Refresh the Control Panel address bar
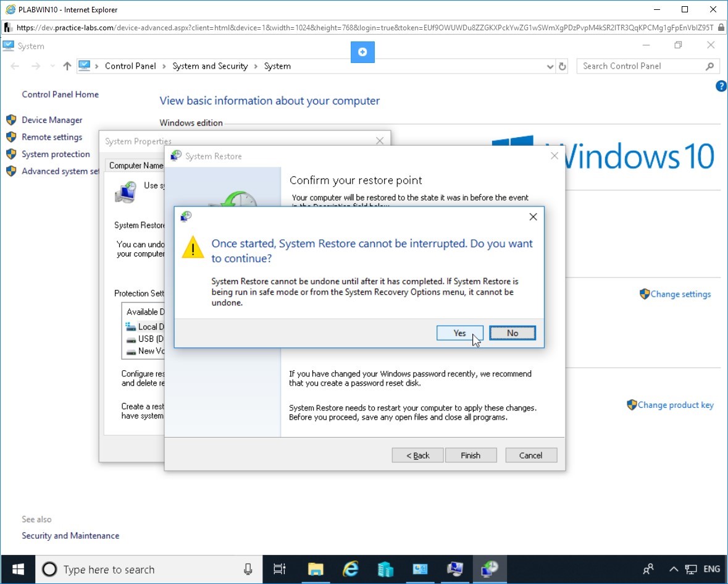Image resolution: width=728 pixels, height=584 pixels. coord(563,67)
